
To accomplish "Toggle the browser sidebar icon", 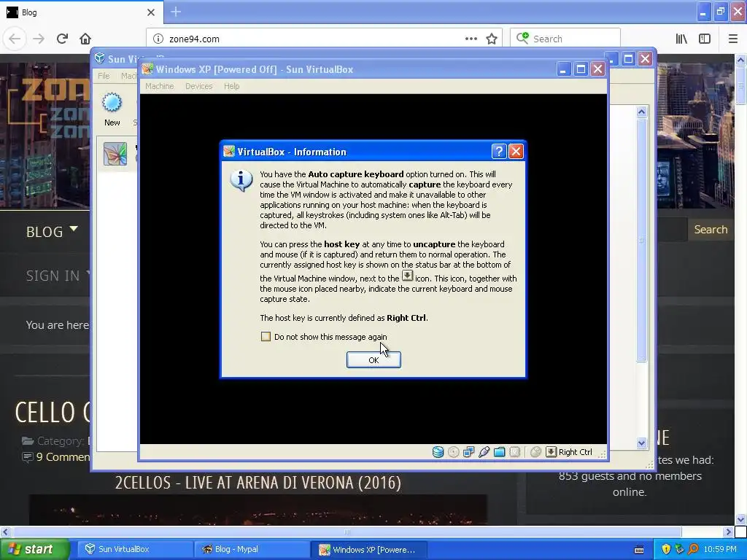I will pos(705,39).
